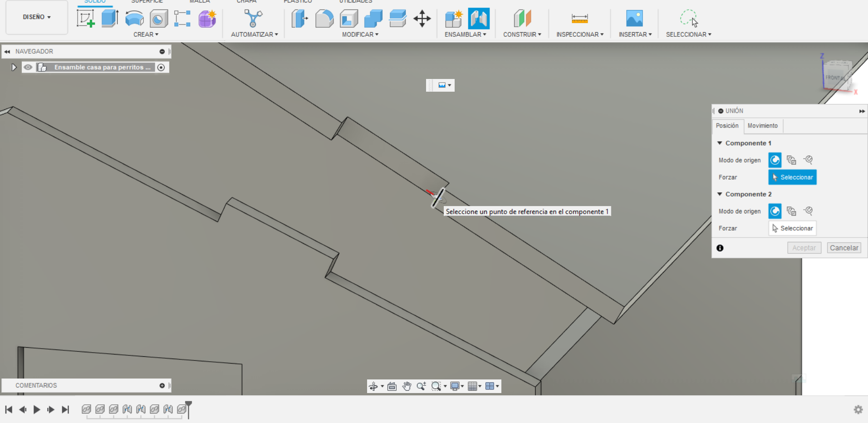Open the MODIFICAR dropdown

point(360,34)
